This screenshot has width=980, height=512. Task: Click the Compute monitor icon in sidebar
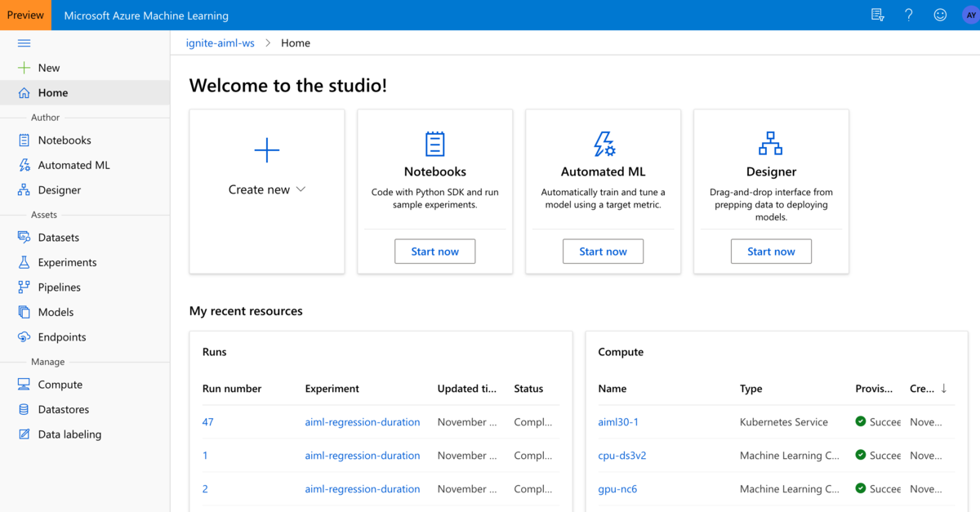click(x=24, y=385)
